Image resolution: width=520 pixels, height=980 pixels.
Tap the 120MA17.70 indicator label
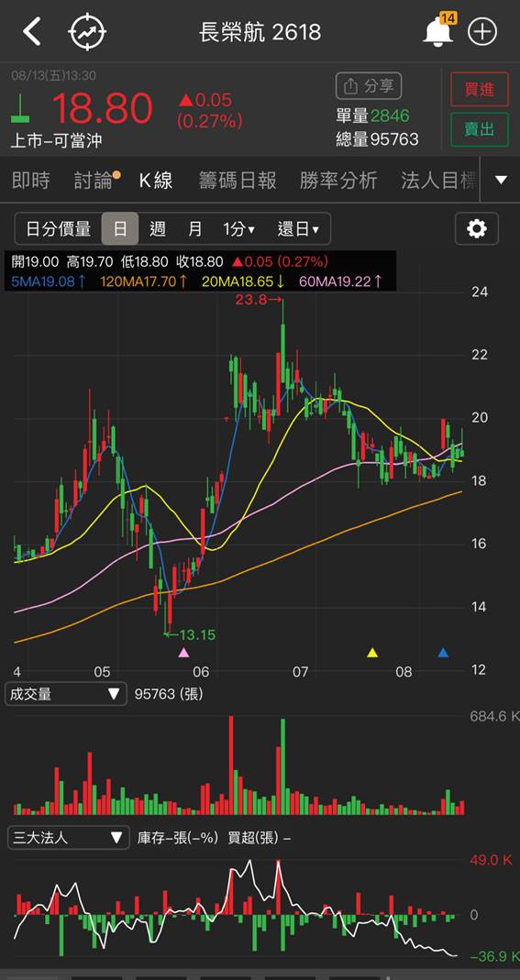(x=143, y=281)
